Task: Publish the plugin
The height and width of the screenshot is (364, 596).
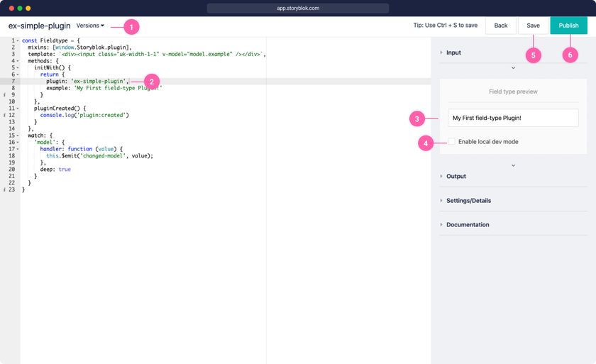Action: pos(568,26)
